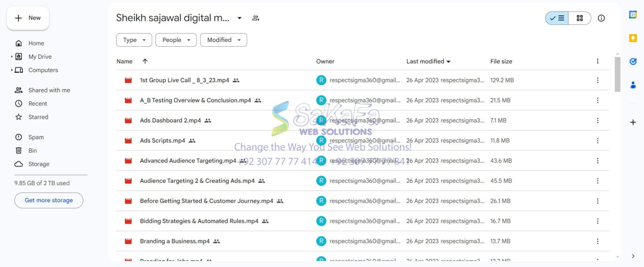Viewport: 644px width, 267px height.
Task: Open more actions for Branding a Business row
Action: click(x=598, y=241)
